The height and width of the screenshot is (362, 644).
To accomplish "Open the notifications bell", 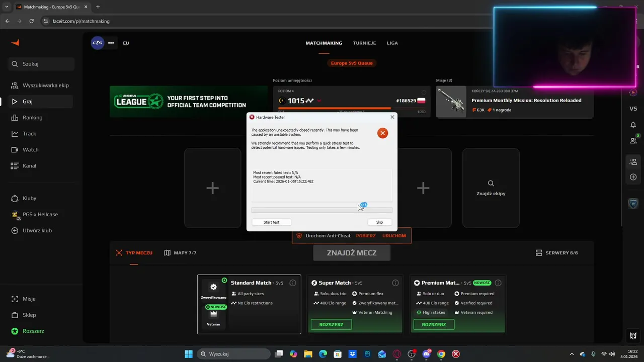I will [x=633, y=125].
